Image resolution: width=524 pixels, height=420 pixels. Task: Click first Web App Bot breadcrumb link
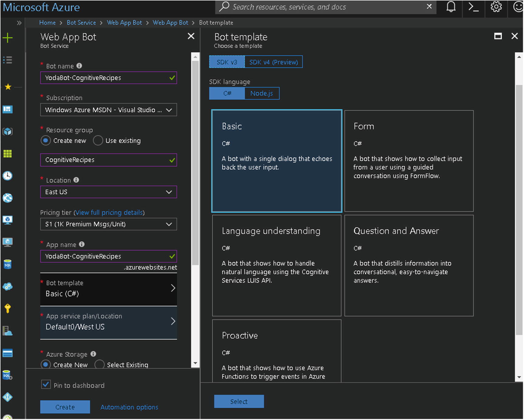click(124, 23)
